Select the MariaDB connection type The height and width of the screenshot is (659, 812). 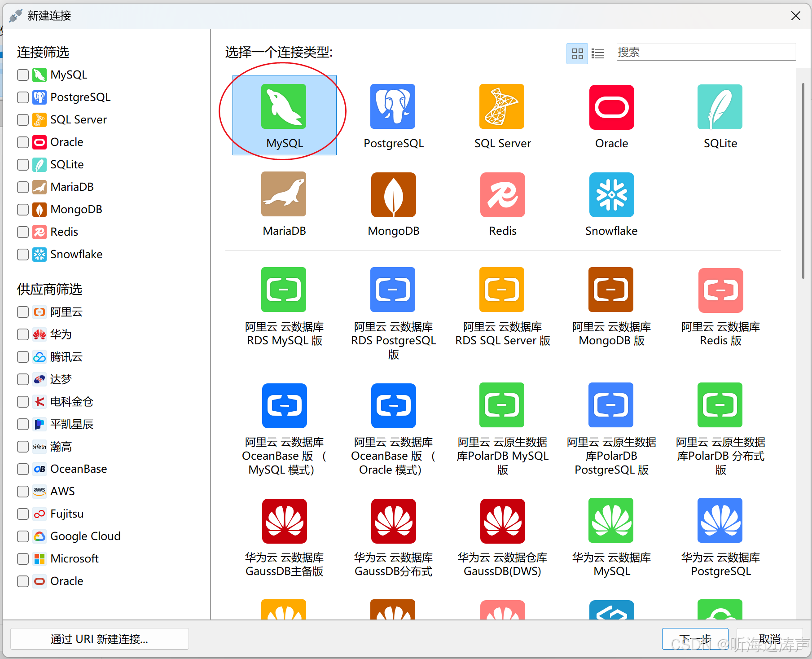coord(284,202)
